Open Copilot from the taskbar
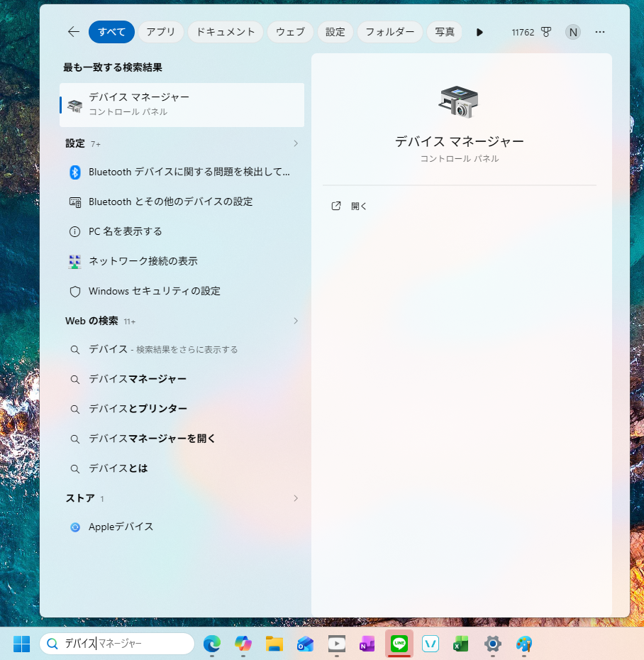 coord(243,644)
